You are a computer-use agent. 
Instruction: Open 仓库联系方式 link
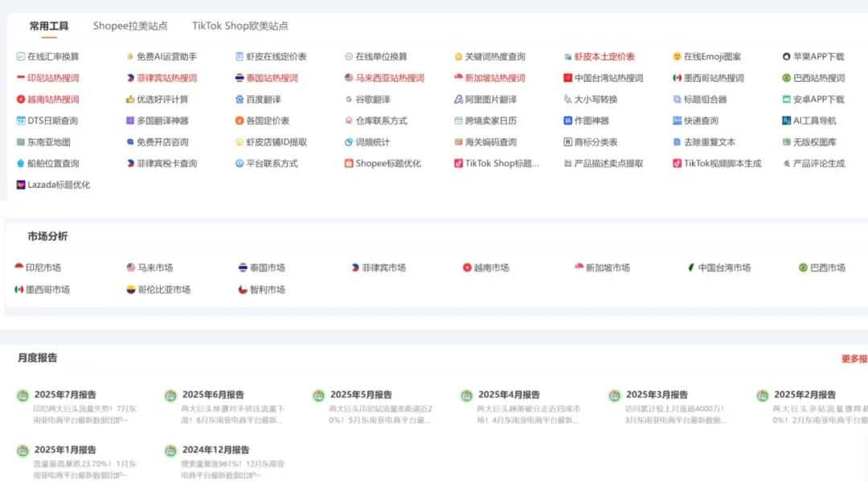(x=382, y=120)
